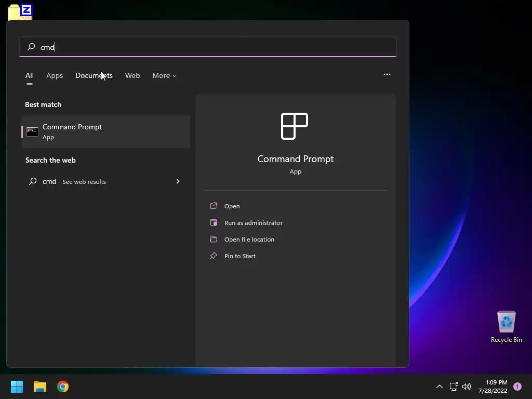Viewport: 532px width, 399px height.
Task: Expand cmd web results chevron arrow
Action: coord(178,181)
